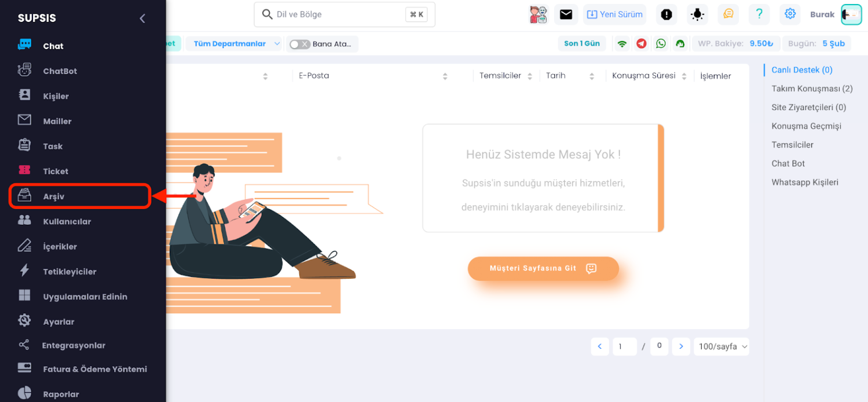Sort by the Konuşma Süresi column arrows
The width and height of the screenshot is (868, 402).
(684, 76)
